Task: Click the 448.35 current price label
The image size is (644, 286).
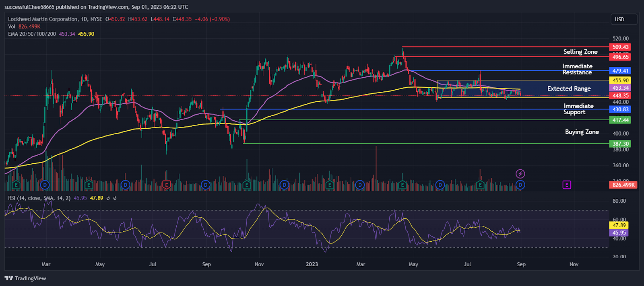Action: click(620, 96)
